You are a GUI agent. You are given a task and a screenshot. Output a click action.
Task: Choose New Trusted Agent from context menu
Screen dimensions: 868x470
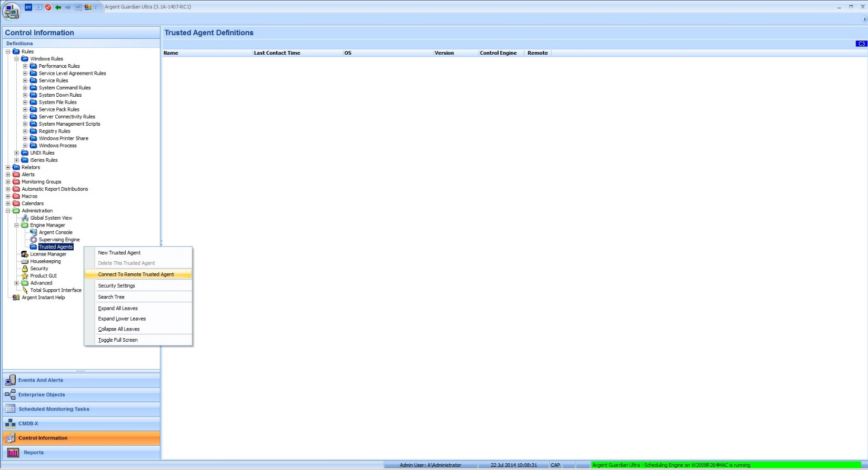point(119,253)
